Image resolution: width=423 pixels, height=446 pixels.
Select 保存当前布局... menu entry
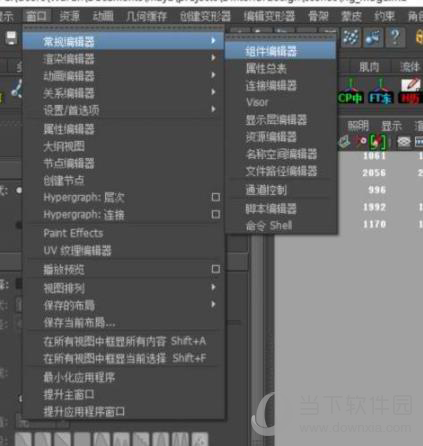123,322
